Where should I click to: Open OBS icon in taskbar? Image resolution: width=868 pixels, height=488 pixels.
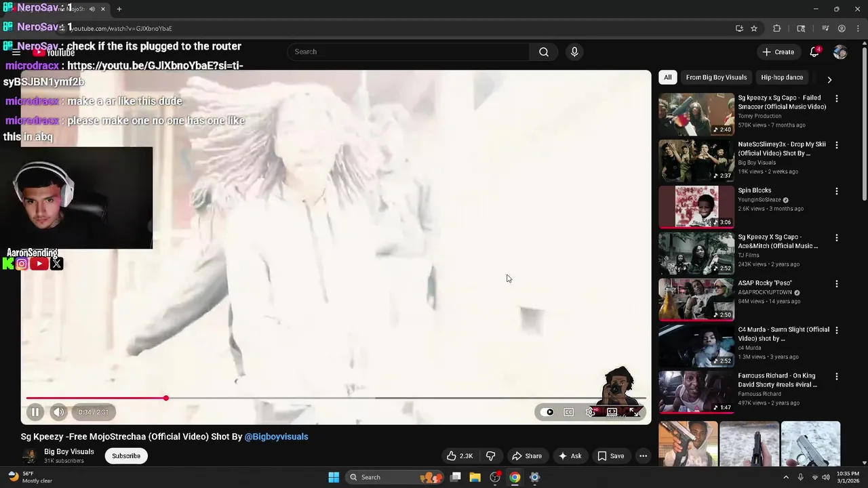[495, 477]
